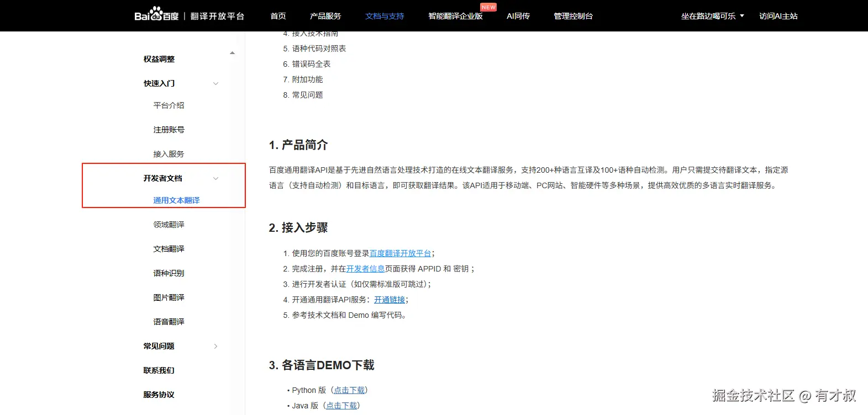Click the 开发者文档 section label
868x415 pixels.
163,178
